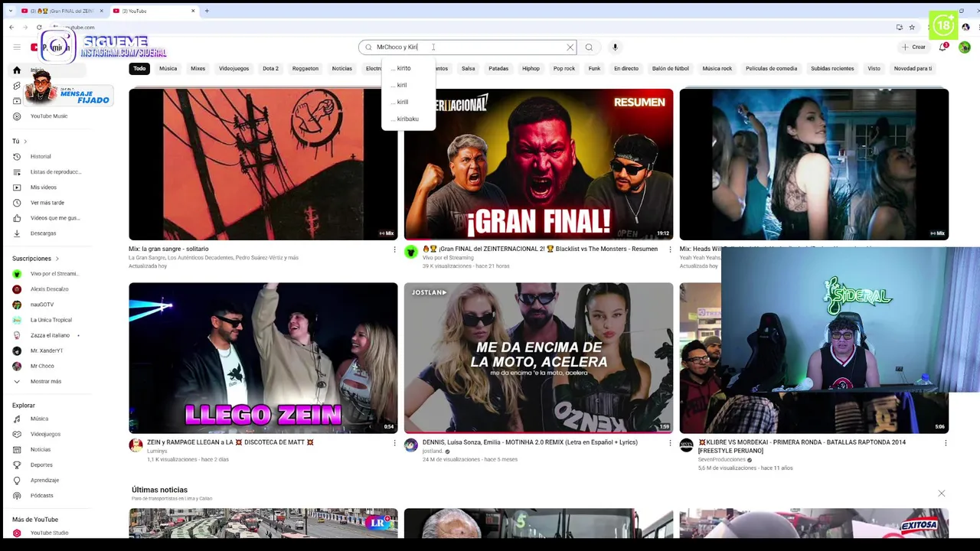Screen dimensions: 980x551
Task: Select the Pop rock filter chip
Action: point(563,69)
